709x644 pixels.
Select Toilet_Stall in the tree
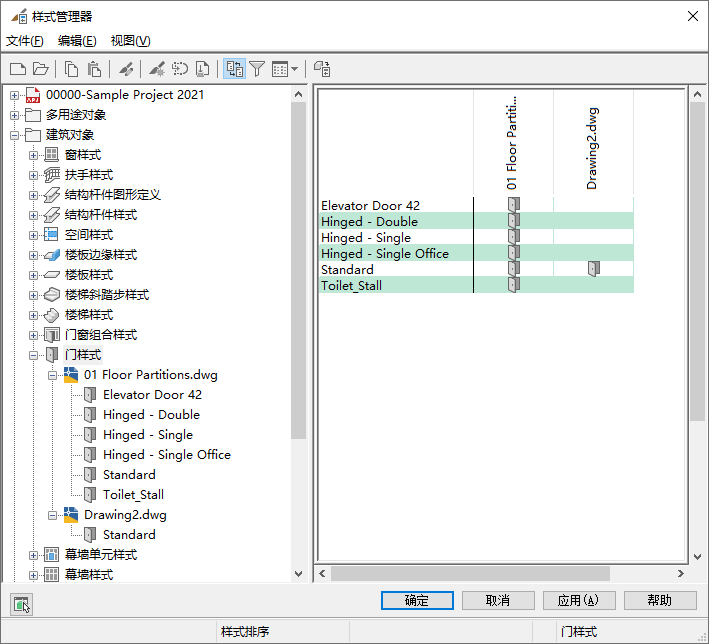pos(133,495)
